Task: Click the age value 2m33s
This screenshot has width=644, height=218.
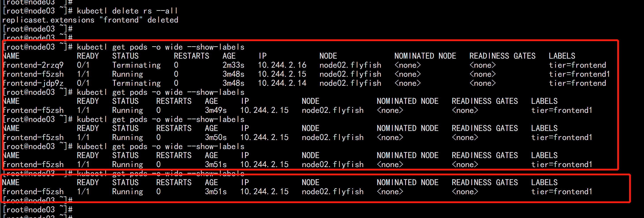Action: click(x=234, y=65)
